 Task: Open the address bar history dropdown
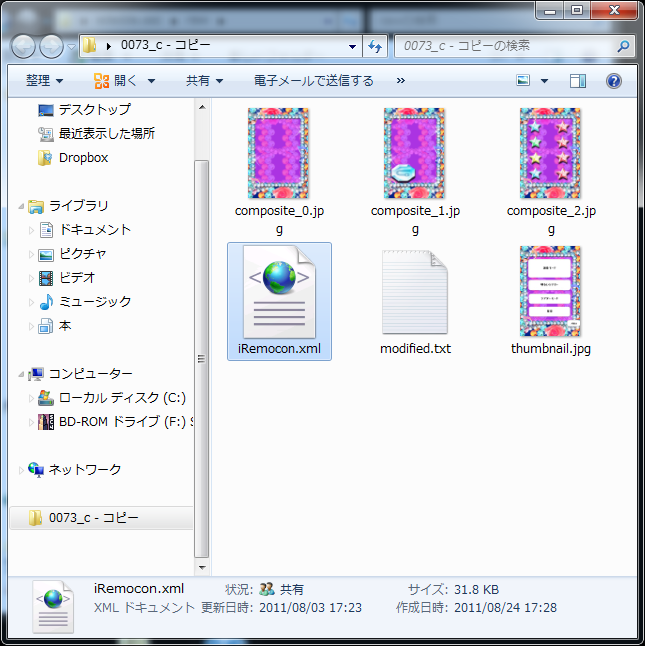click(353, 47)
